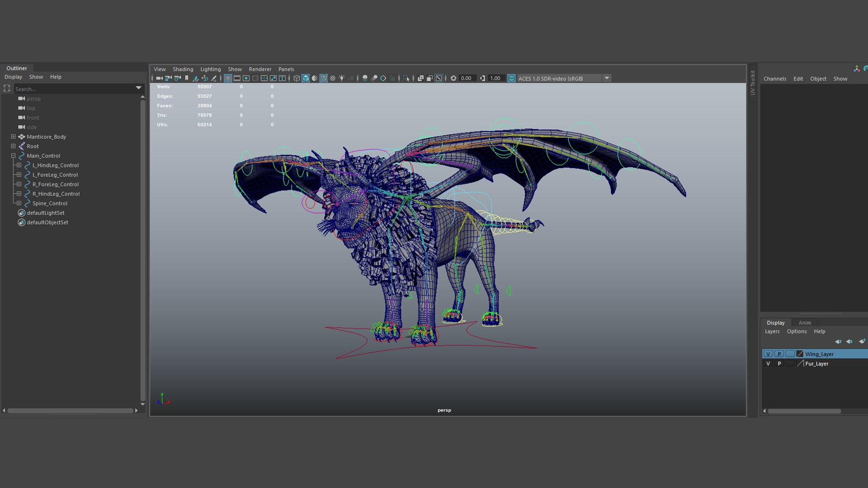Expand the R_HindLeg_Control node
Image resolution: width=868 pixels, height=488 pixels.
click(19, 193)
